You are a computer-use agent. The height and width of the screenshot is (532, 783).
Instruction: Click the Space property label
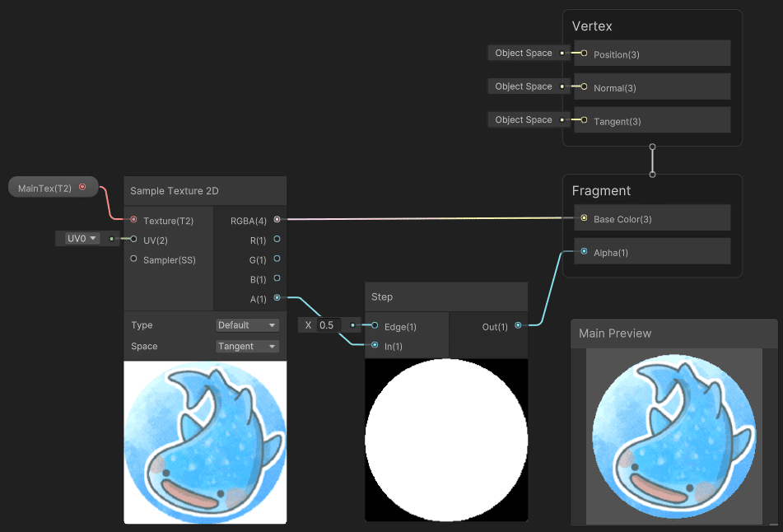(x=144, y=346)
